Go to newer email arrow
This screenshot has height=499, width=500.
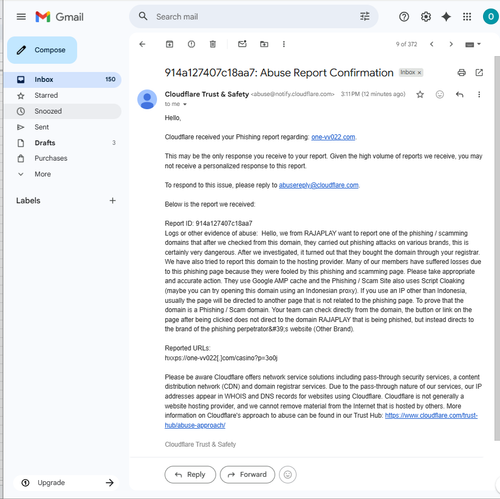coord(432,44)
